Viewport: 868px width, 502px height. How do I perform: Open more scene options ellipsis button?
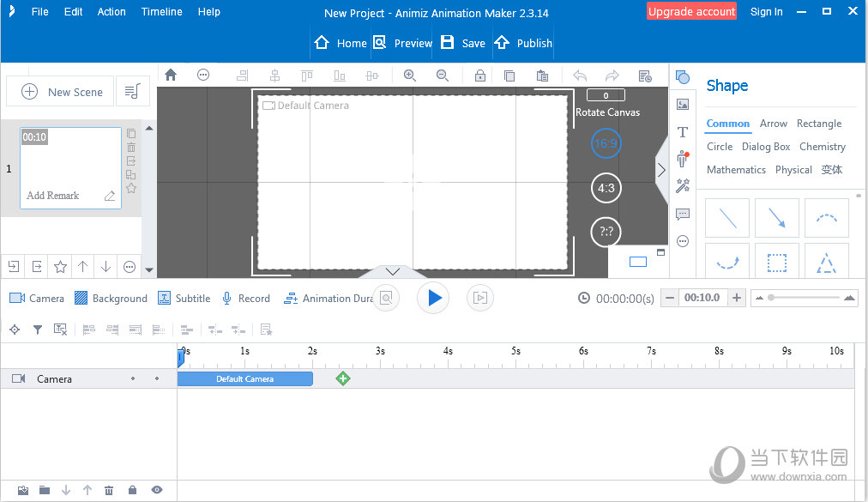point(129,267)
